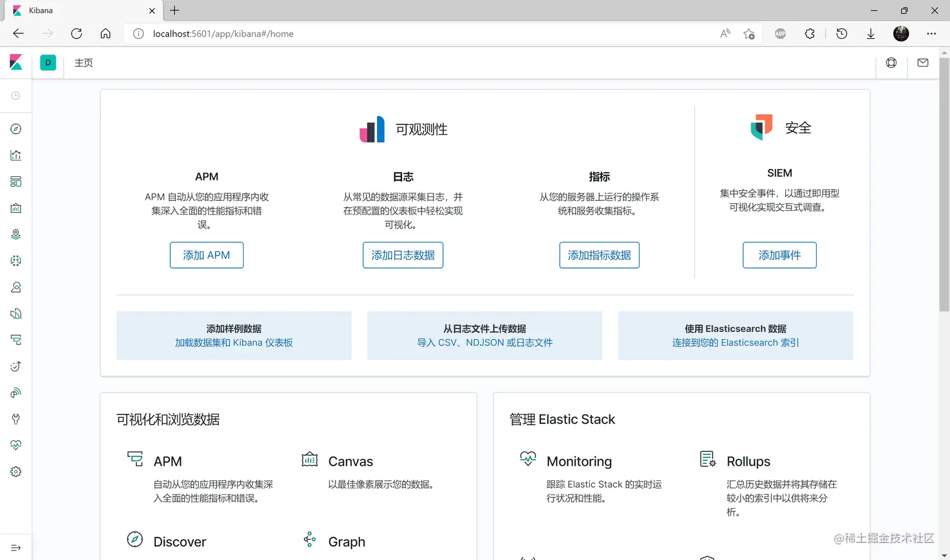Click the 添加指标数据 button
This screenshot has width=950, height=560.
click(x=599, y=255)
